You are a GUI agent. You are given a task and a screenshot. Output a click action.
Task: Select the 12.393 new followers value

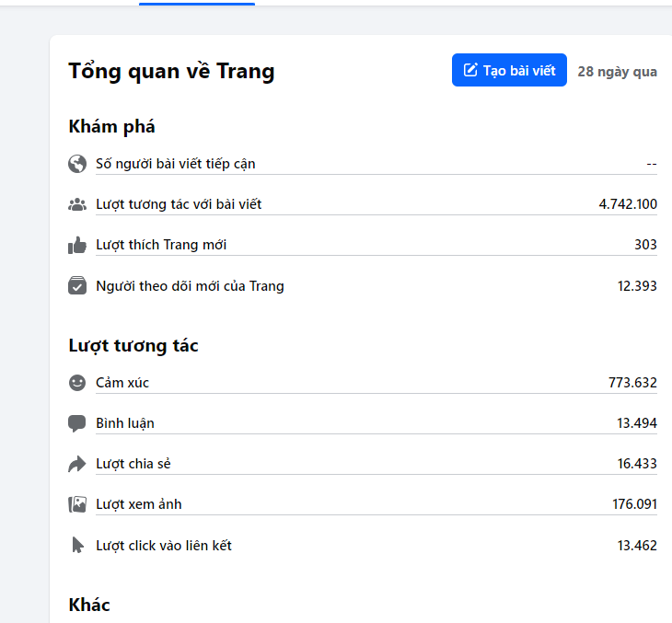pyautogui.click(x=637, y=286)
